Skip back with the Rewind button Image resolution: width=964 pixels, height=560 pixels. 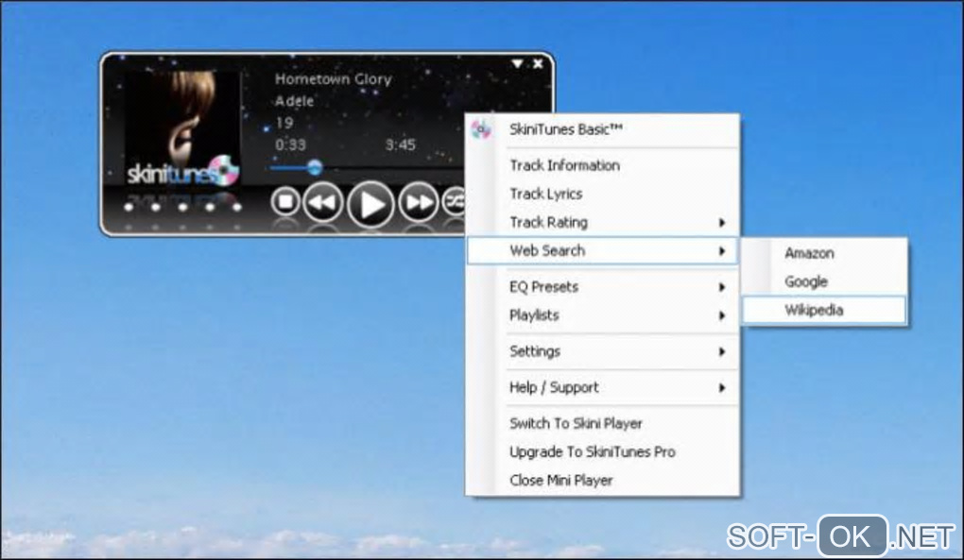click(323, 202)
